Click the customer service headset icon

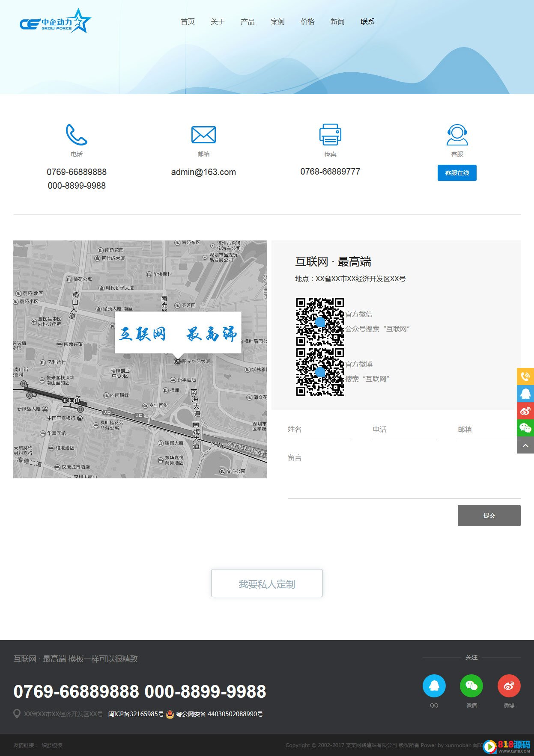tap(457, 135)
